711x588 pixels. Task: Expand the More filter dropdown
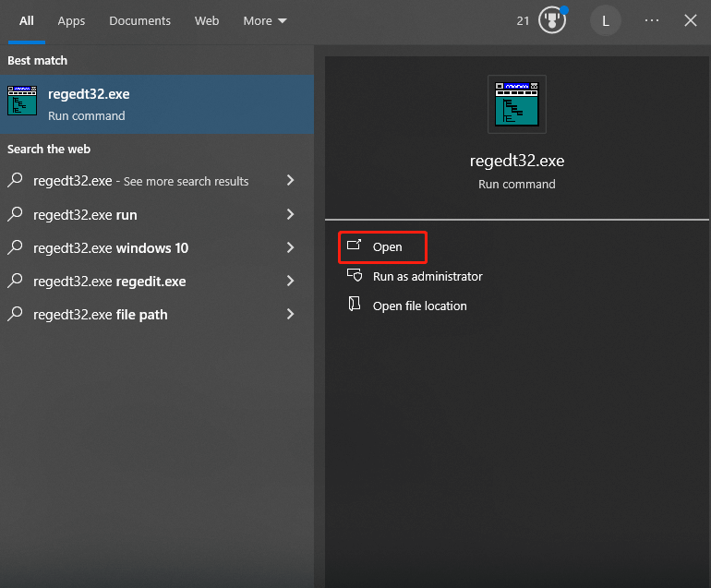click(265, 21)
